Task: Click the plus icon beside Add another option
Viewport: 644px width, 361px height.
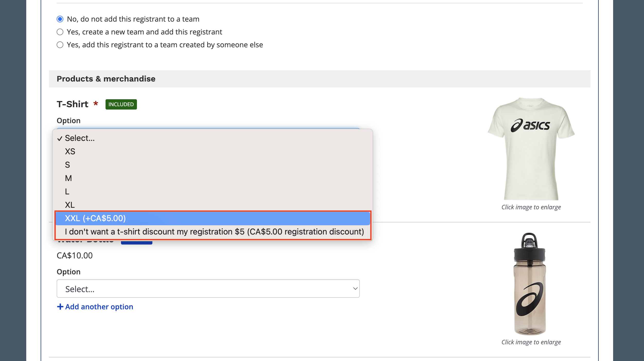Action: point(60,307)
